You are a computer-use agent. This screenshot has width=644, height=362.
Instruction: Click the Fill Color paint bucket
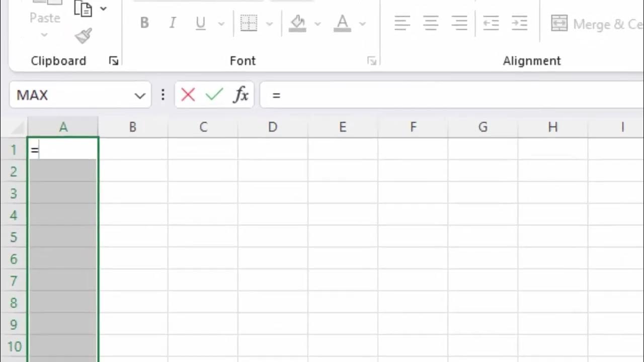click(x=298, y=23)
